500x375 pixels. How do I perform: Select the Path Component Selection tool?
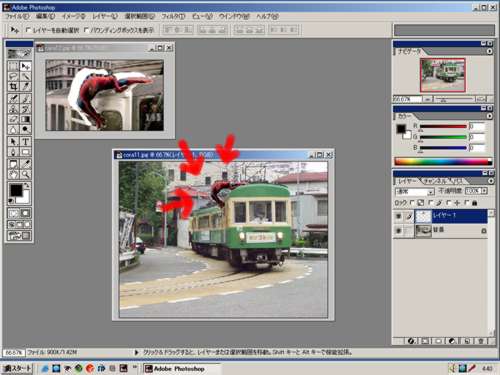[x=13, y=142]
